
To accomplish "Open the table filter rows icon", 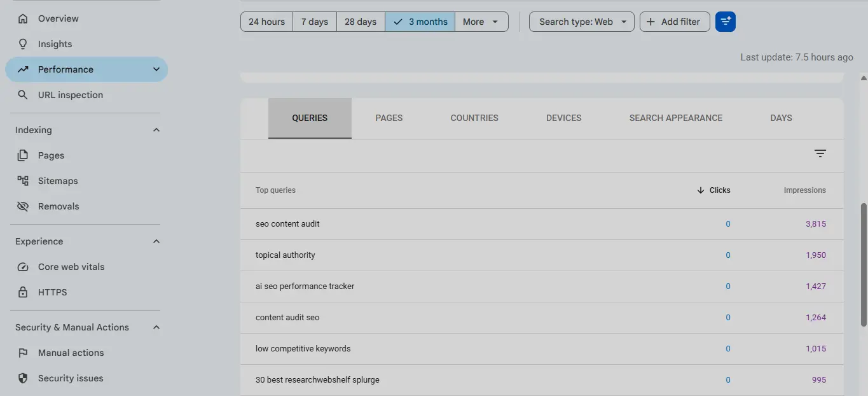I will [x=820, y=153].
